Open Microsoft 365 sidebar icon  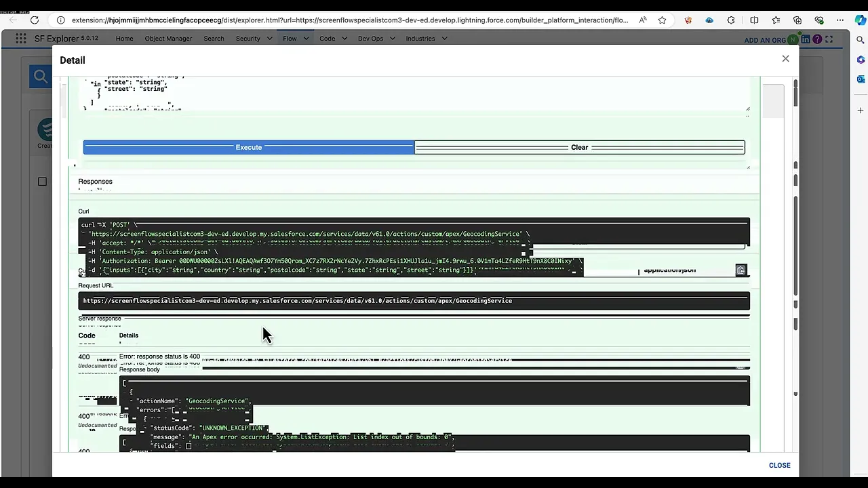(860, 60)
